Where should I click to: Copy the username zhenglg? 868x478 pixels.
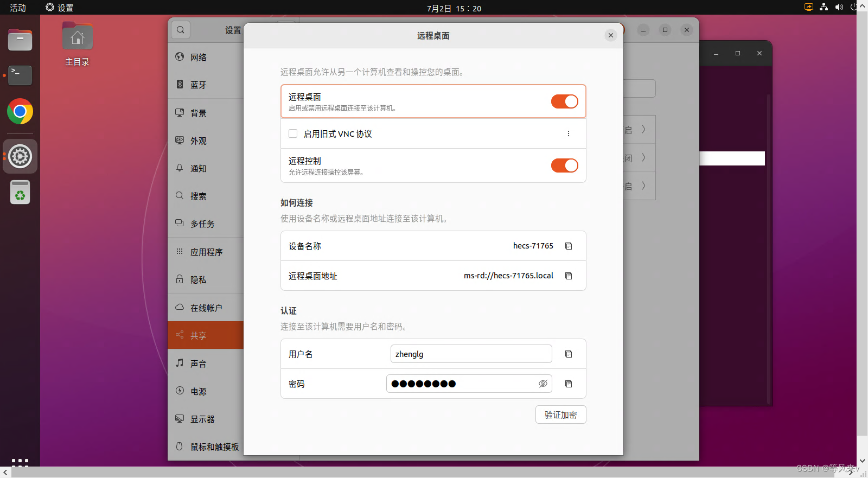569,354
